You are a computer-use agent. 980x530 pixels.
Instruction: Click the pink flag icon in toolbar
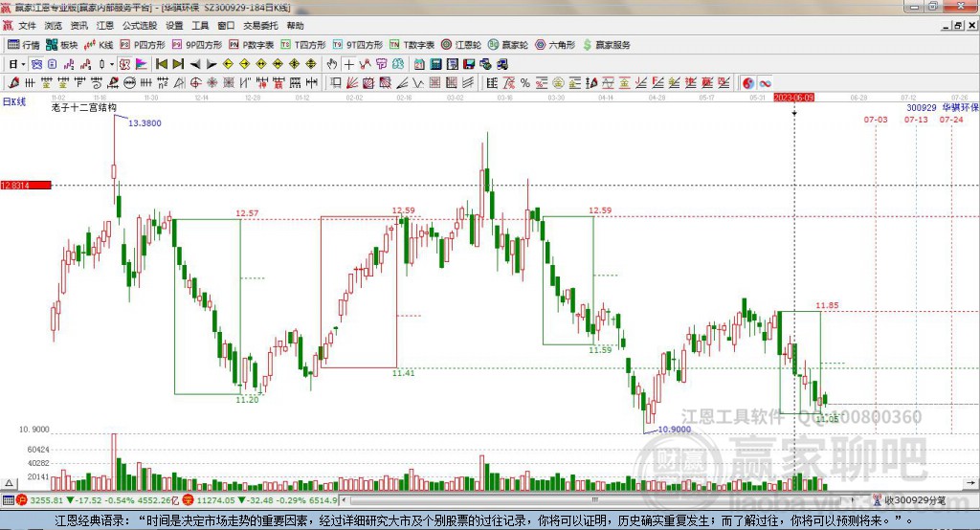[x=142, y=64]
